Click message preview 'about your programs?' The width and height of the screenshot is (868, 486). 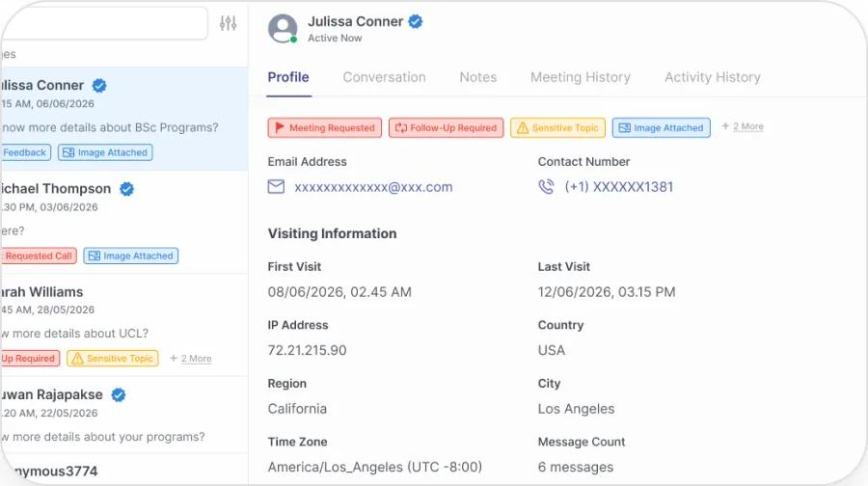pos(103,437)
